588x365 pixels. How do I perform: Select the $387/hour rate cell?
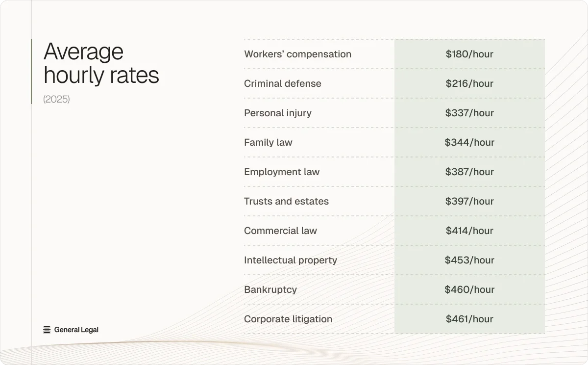[469, 172]
